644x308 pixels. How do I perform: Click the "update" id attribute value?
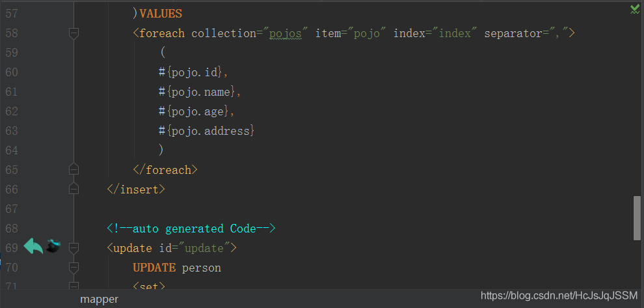pos(207,248)
